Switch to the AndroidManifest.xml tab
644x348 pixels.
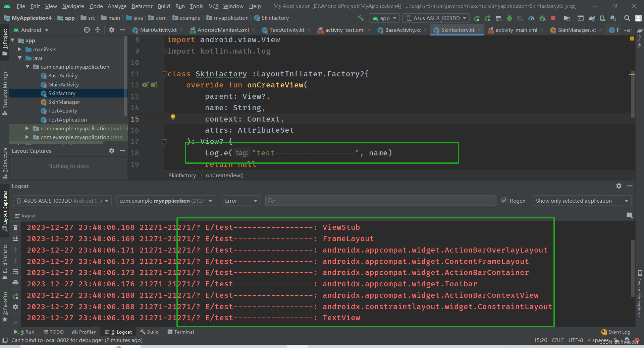(223, 30)
